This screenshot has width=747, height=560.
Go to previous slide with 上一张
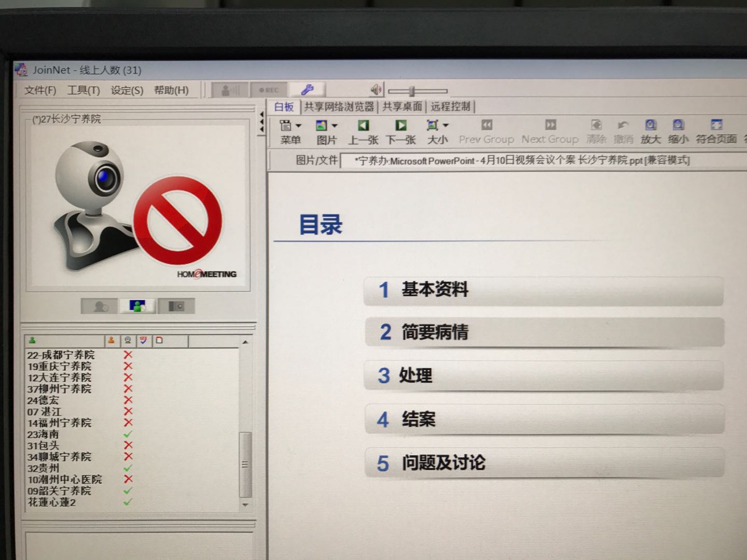363,132
